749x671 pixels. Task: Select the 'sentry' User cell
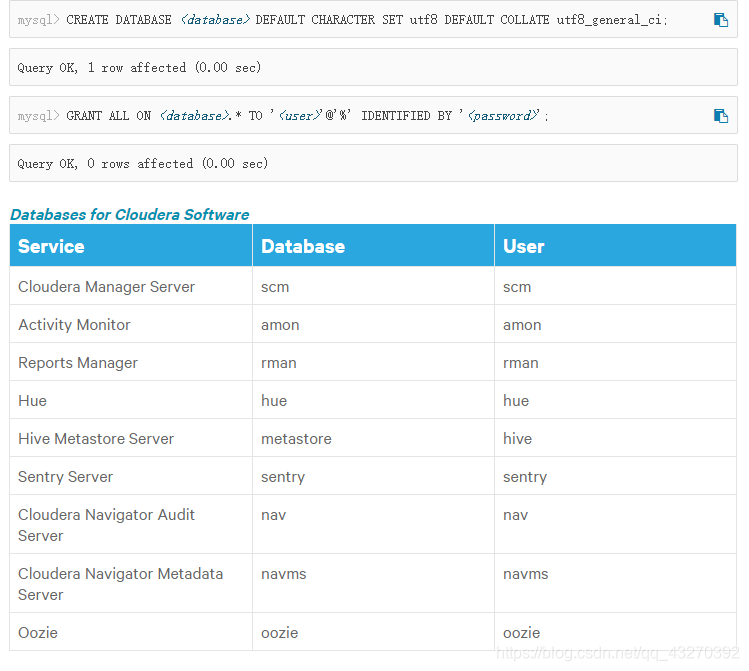coord(615,476)
